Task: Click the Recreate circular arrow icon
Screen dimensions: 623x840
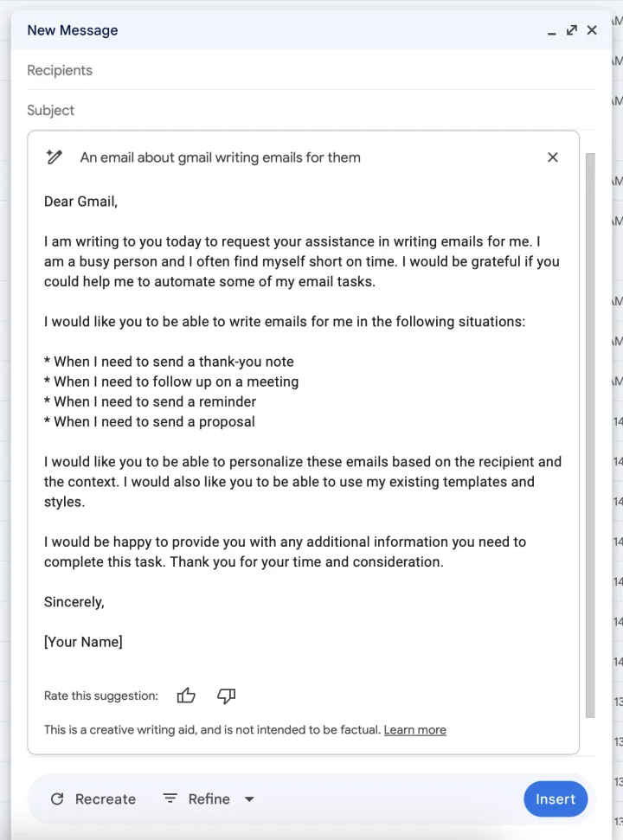Action: click(x=57, y=799)
